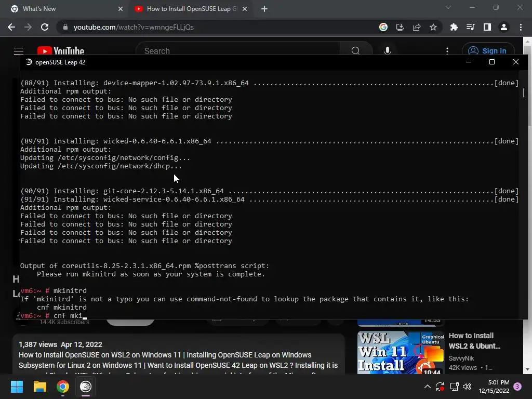Share this page icon
The image size is (532, 399).
417,27
